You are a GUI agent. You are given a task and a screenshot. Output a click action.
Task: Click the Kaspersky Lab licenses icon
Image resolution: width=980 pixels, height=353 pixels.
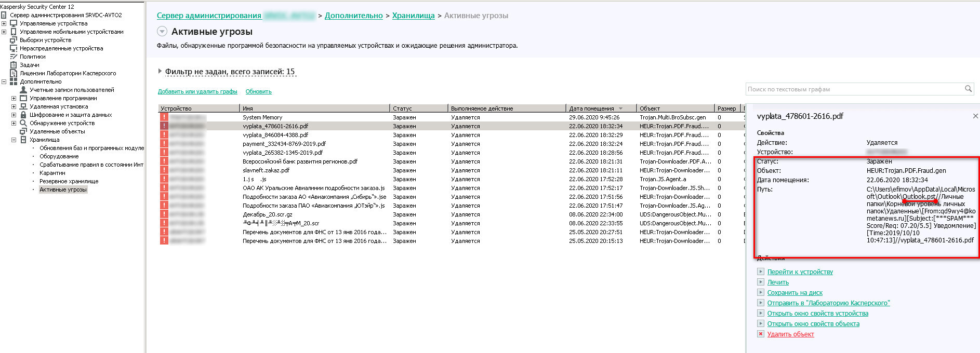14,73
